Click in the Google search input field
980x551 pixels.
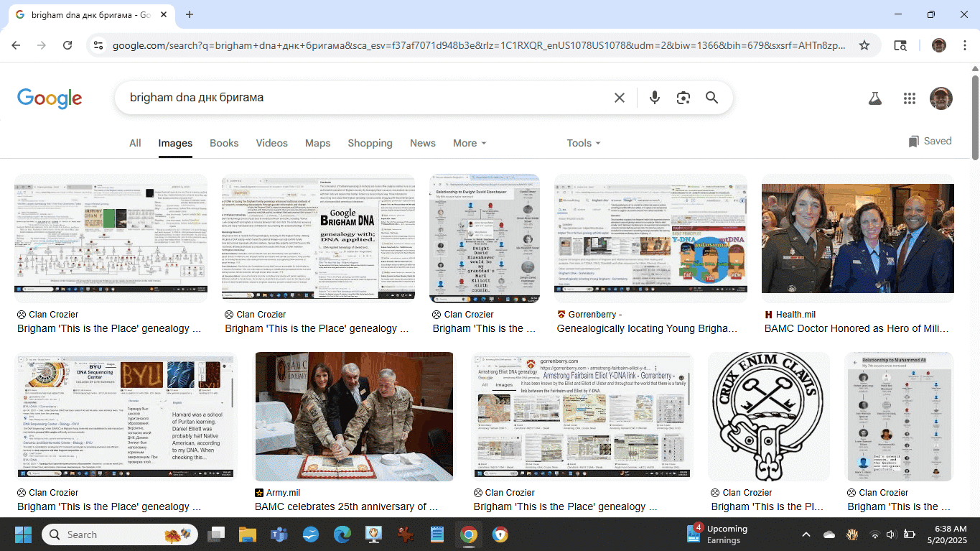[366, 98]
